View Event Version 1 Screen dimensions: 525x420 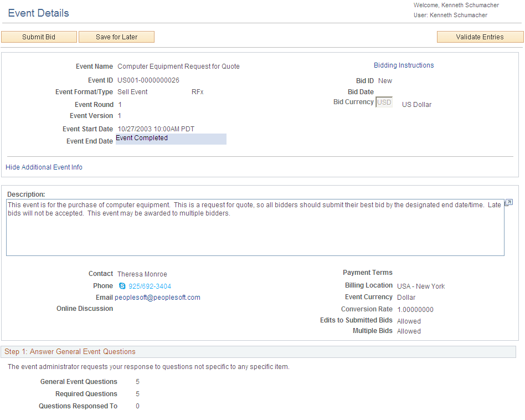[119, 115]
